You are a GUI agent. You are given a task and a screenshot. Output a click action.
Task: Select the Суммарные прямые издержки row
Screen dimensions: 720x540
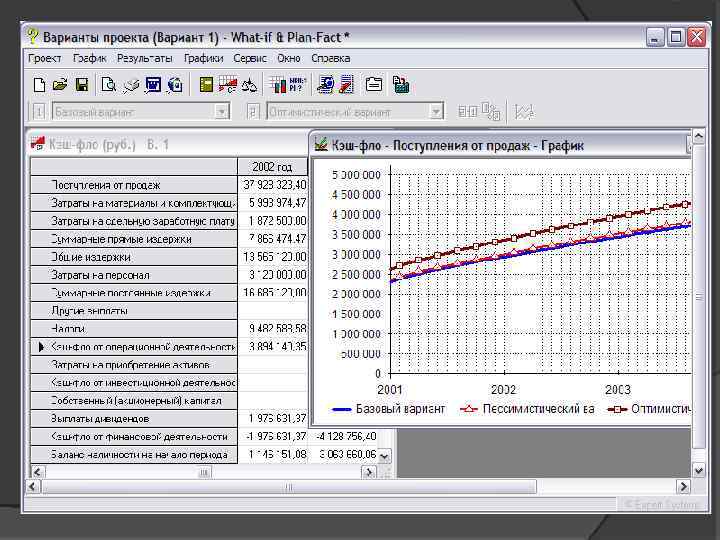[134, 239]
